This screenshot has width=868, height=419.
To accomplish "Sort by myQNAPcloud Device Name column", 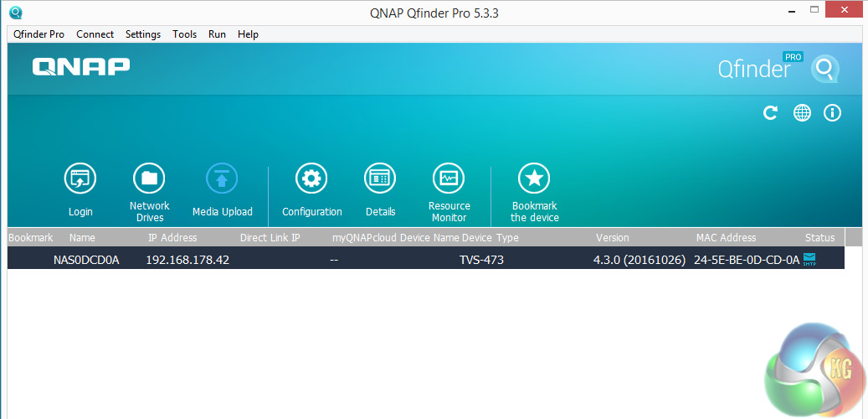I will coord(396,238).
